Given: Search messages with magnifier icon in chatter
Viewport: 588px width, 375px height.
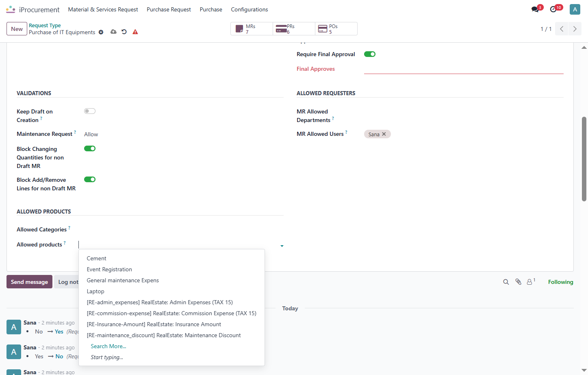Looking at the screenshot, I should coord(506,282).
